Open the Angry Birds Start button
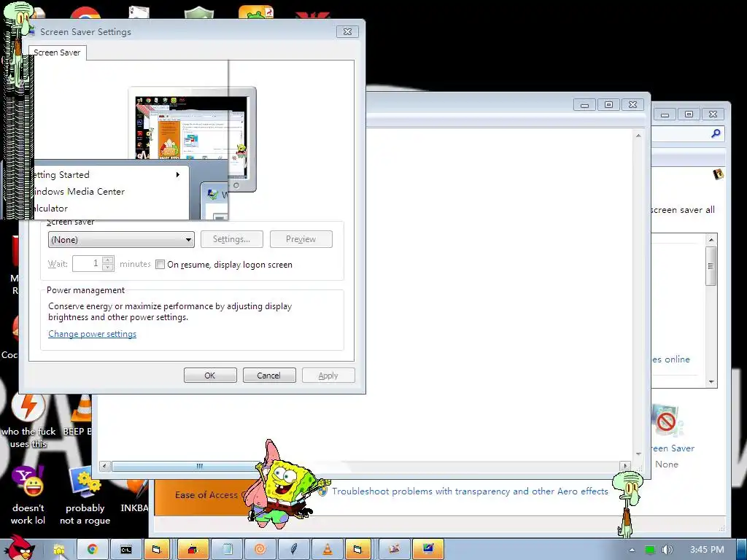Viewport: 747px width, 560px height. [x=19, y=548]
